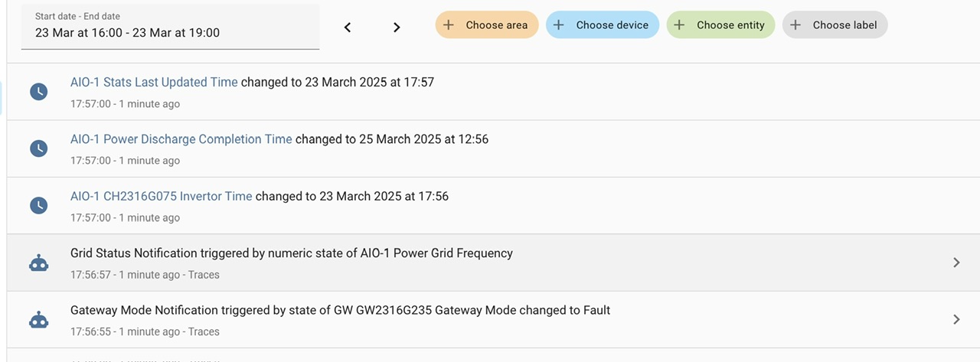Click the Start date - End date field
This screenshot has width=980, height=362.
(x=170, y=27)
